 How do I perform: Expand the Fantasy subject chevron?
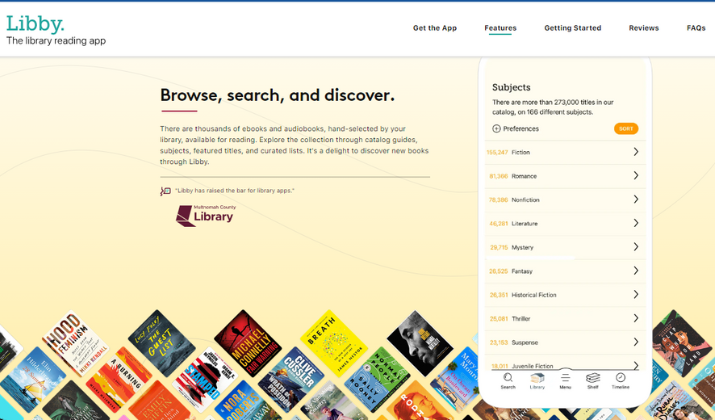pos(636,270)
